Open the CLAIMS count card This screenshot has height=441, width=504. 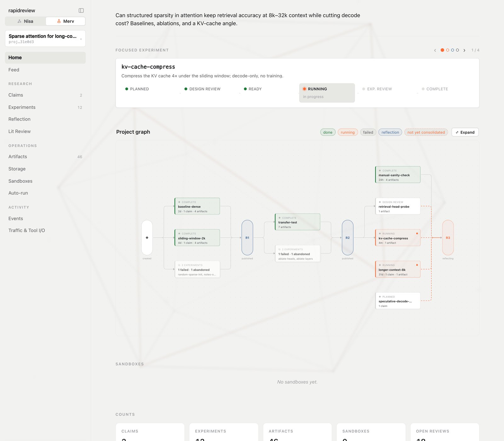[150, 432]
